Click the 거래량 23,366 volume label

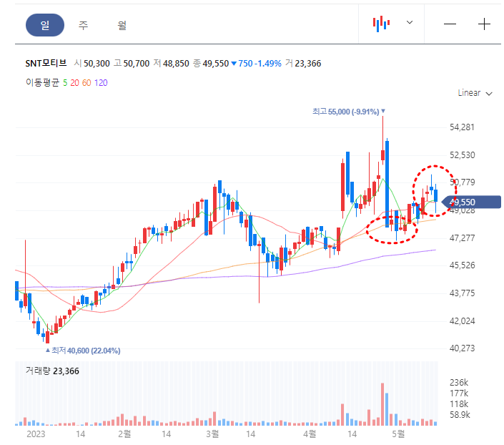pyautogui.click(x=52, y=371)
